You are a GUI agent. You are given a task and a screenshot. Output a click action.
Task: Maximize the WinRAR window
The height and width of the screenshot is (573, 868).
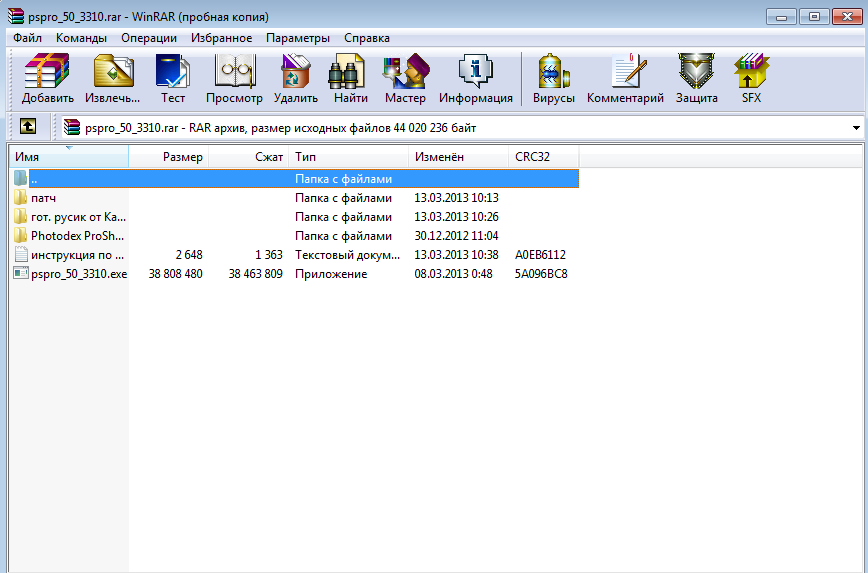[814, 17]
